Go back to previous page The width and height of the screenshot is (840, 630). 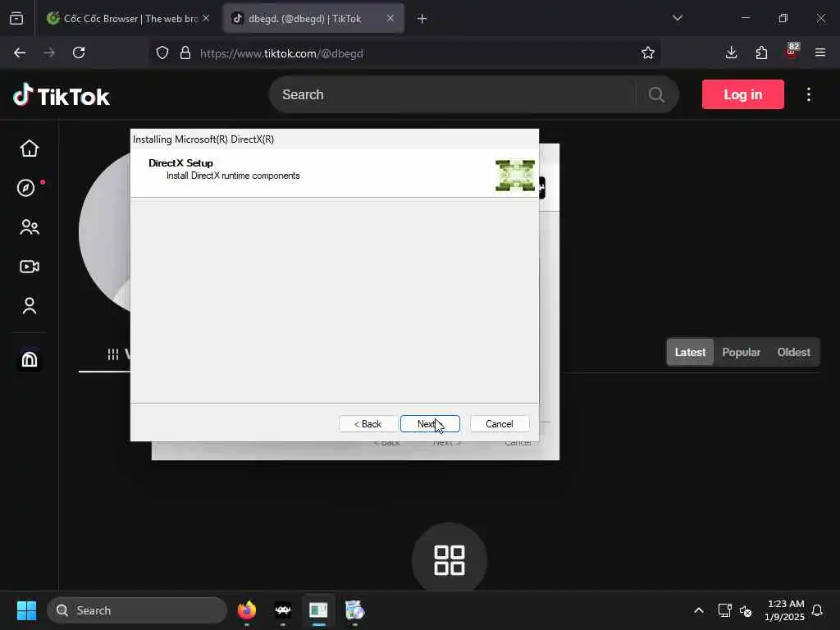(20, 52)
